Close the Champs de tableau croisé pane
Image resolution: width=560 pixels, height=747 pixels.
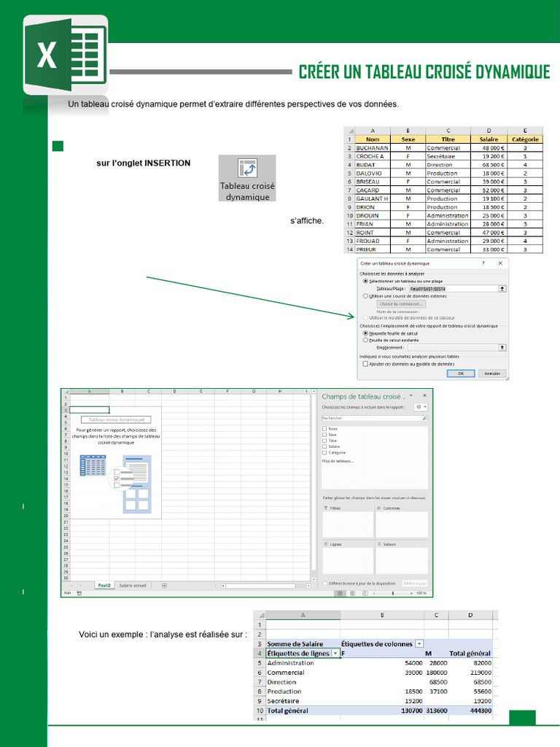click(x=423, y=396)
